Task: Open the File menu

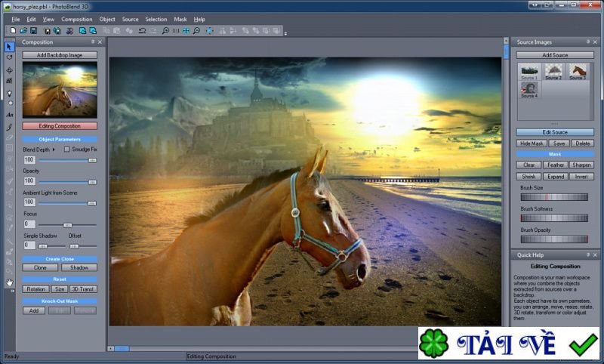Action: [15, 20]
